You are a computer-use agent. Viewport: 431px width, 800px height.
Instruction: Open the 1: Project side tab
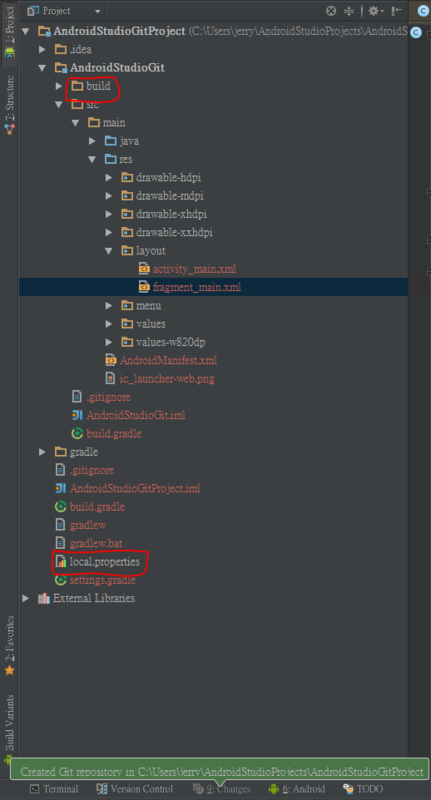(9, 32)
